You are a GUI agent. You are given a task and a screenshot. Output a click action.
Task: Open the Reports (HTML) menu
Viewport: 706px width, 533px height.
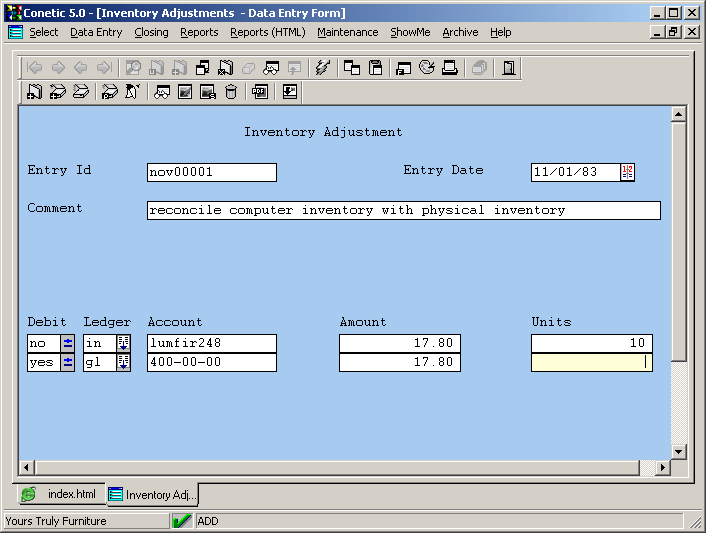coord(267,32)
